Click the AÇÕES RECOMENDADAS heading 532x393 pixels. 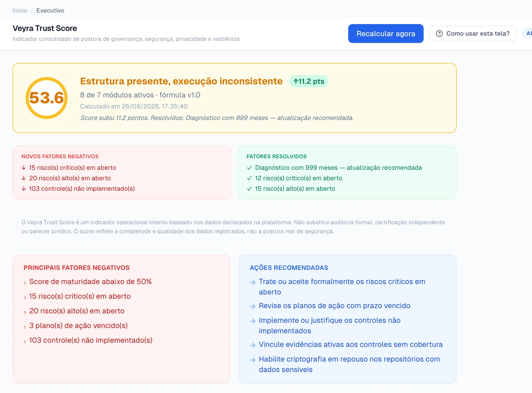coord(289,268)
